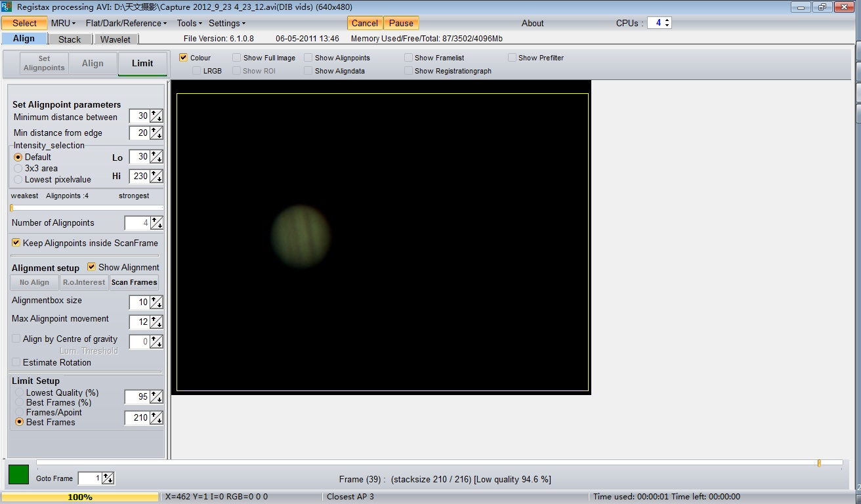861x504 pixels.
Task: Switch to the Wavelet tab
Action: tap(115, 39)
